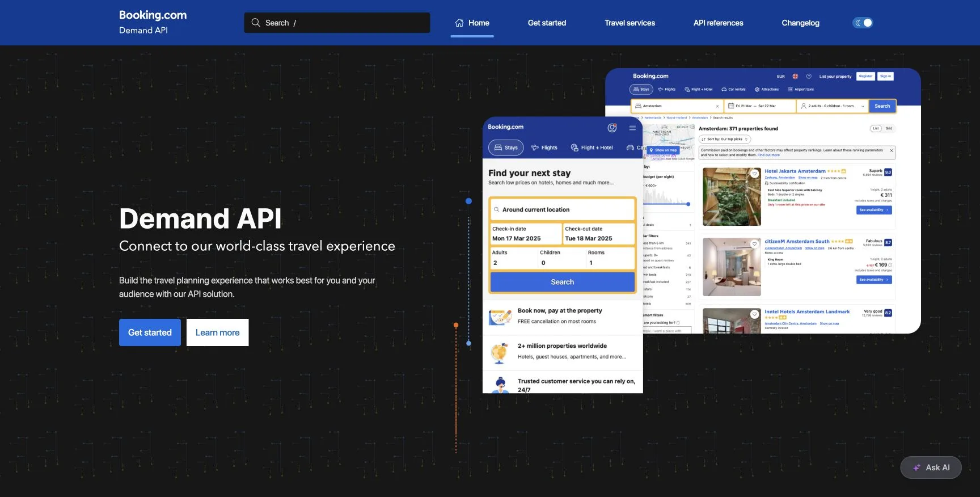Click the blue Get started button under the headline
980x497 pixels.
(x=150, y=332)
